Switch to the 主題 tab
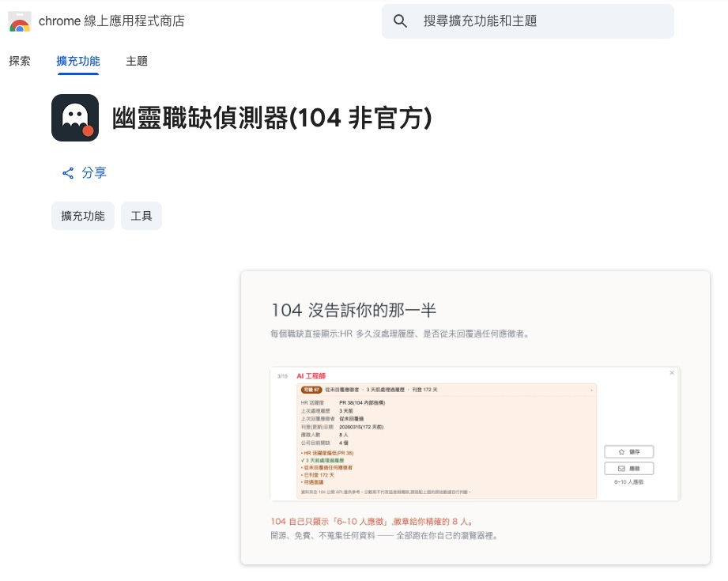 click(137, 61)
